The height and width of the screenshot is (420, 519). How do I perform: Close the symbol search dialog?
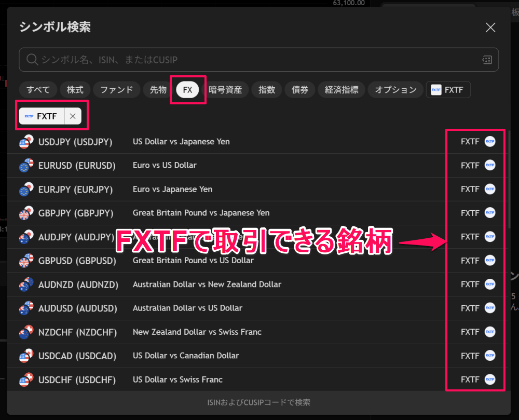click(x=490, y=27)
